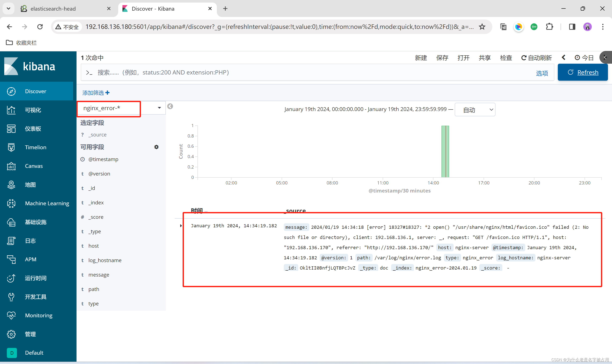Viewport: 612px width, 364px height.
Task: Bookmark page with star icon
Action: pos(482,27)
